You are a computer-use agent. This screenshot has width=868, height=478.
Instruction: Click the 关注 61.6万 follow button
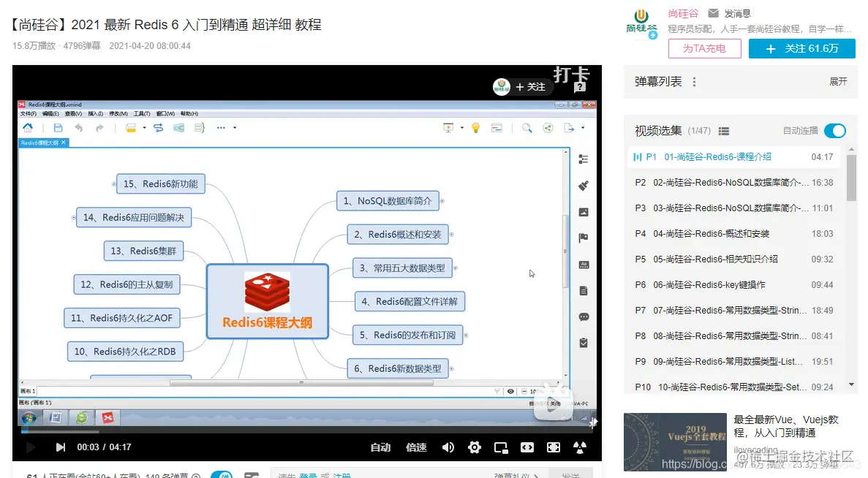coord(802,49)
